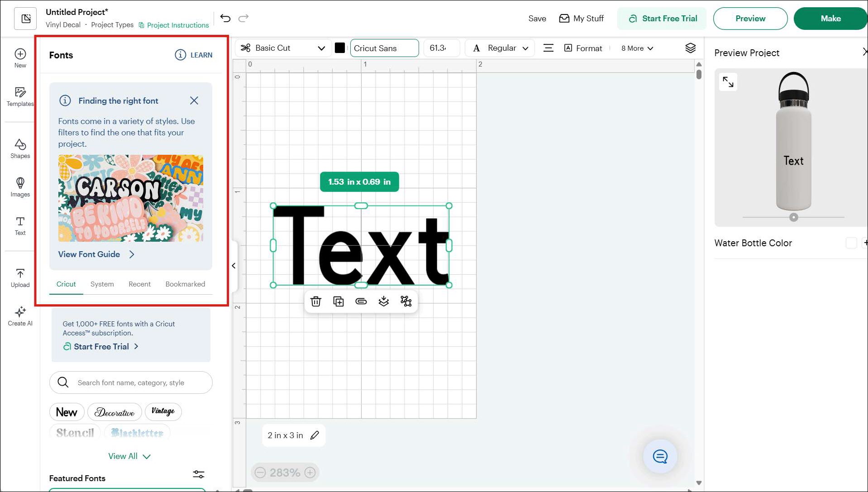This screenshot has width=868, height=492.
Task: Click the New project icon in sidebar
Action: (20, 58)
